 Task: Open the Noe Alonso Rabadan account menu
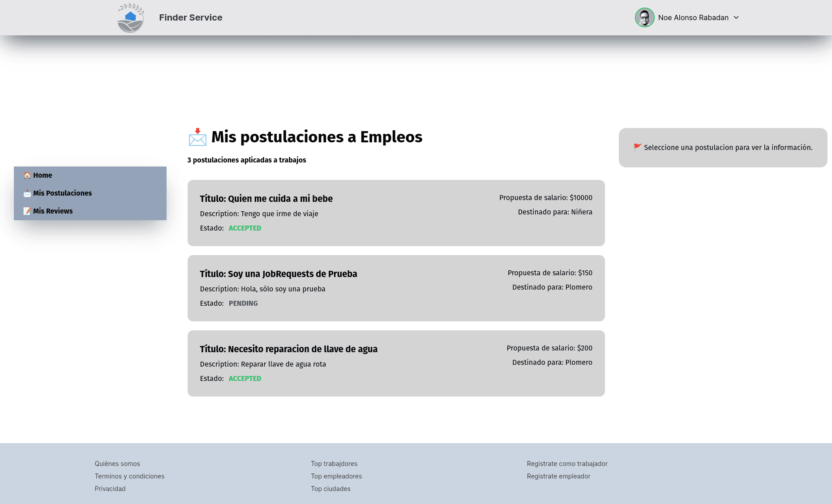coord(693,17)
